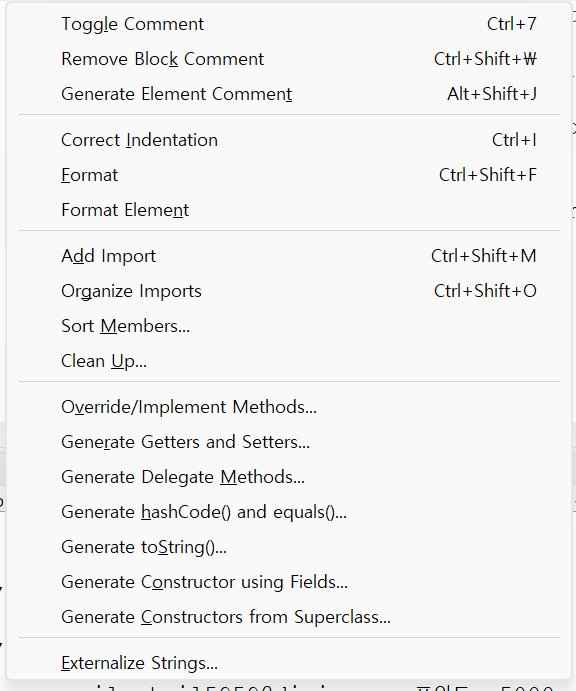This screenshot has width=576, height=691.
Task: Choose Format from the menu
Action: 289,175
